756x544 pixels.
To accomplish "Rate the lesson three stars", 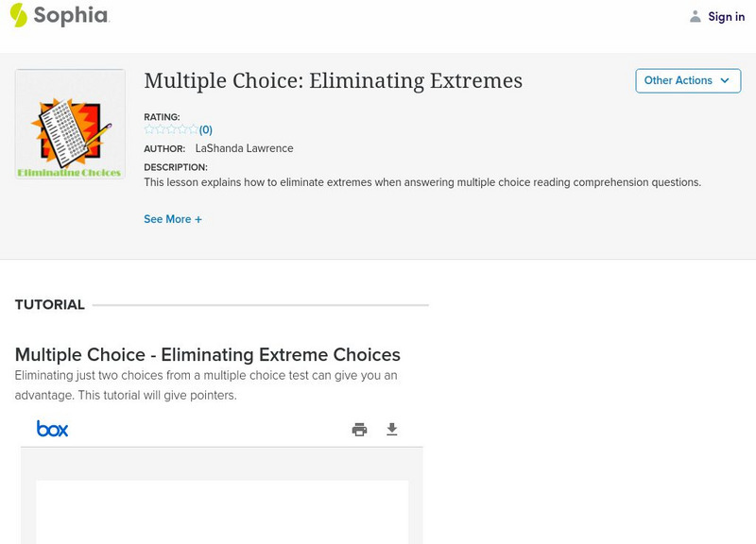I will pos(171,130).
